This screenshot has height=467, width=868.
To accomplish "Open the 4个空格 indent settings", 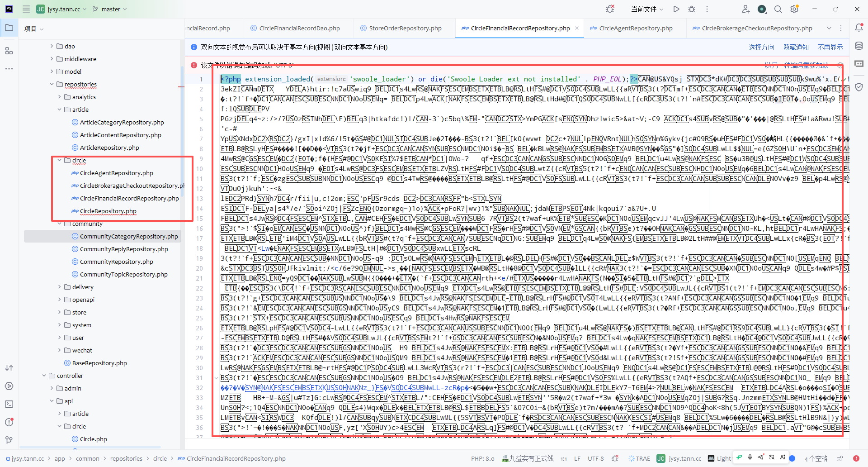I will [816, 458].
